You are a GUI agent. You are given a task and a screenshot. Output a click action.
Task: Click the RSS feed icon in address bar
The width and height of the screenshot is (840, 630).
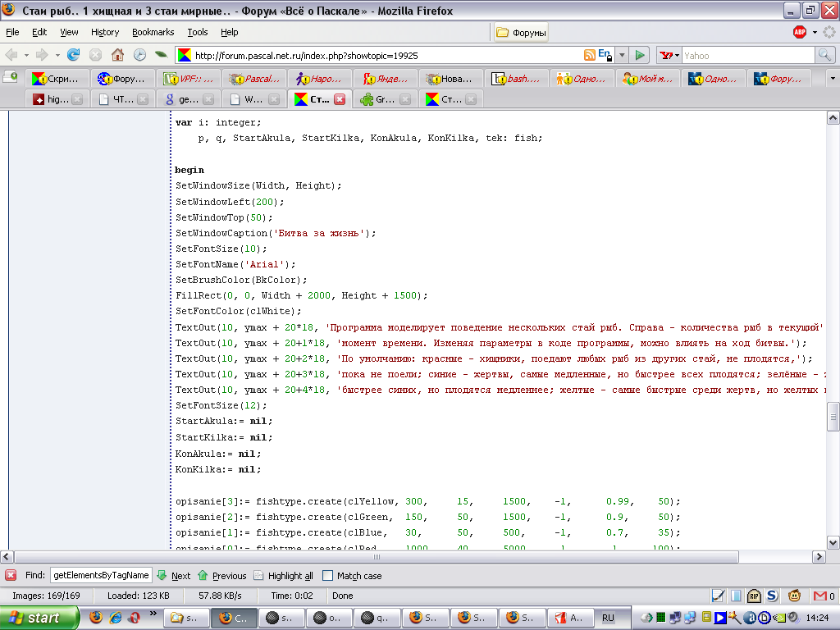589,55
